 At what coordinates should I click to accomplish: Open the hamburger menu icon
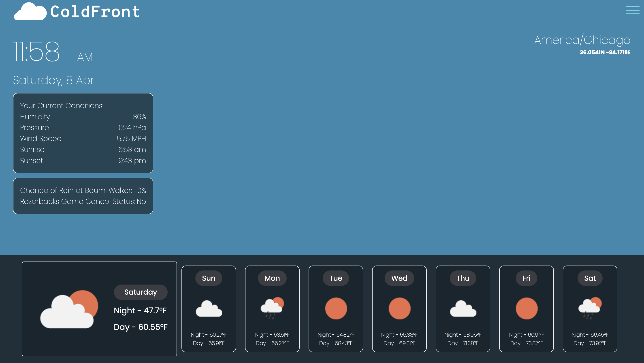pyautogui.click(x=633, y=10)
